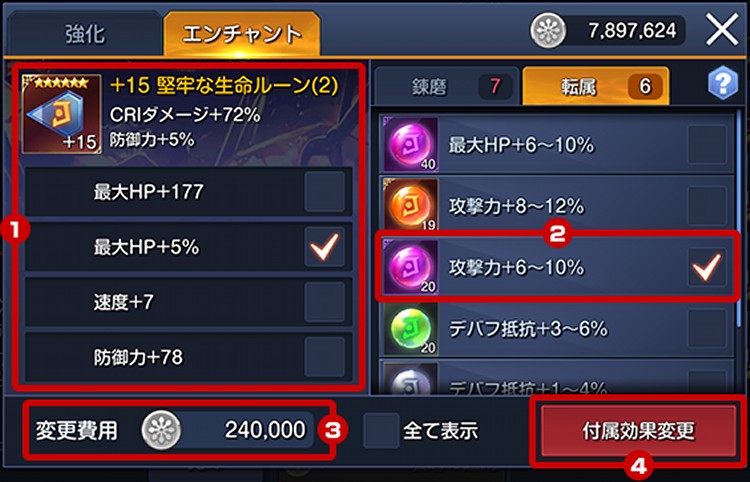Image resolution: width=750 pixels, height=482 pixels.
Task: Check the 速度+7 checkbox
Action: click(325, 302)
